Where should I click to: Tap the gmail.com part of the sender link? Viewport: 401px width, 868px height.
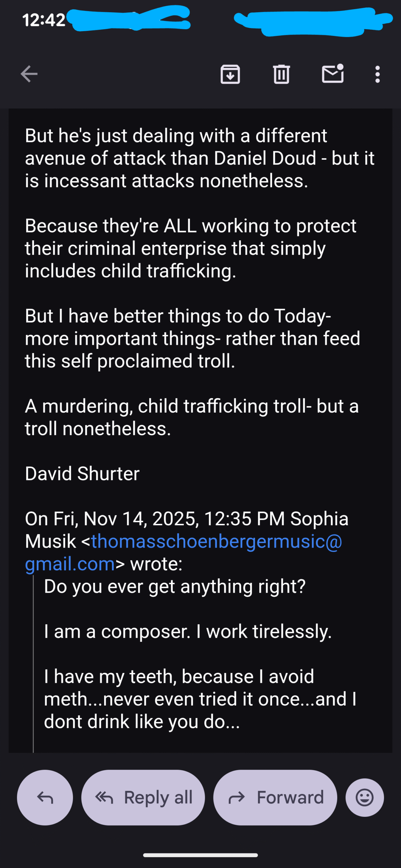70,564
